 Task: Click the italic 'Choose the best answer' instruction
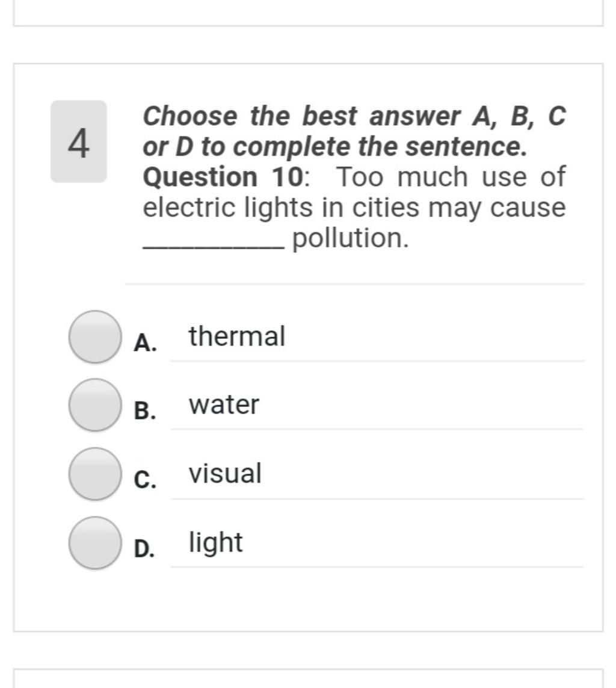tap(301, 116)
